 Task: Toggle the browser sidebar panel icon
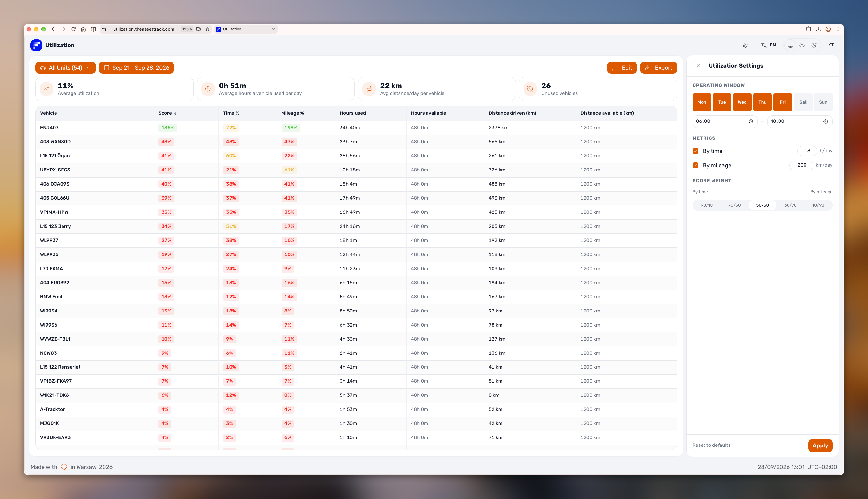[x=93, y=29]
